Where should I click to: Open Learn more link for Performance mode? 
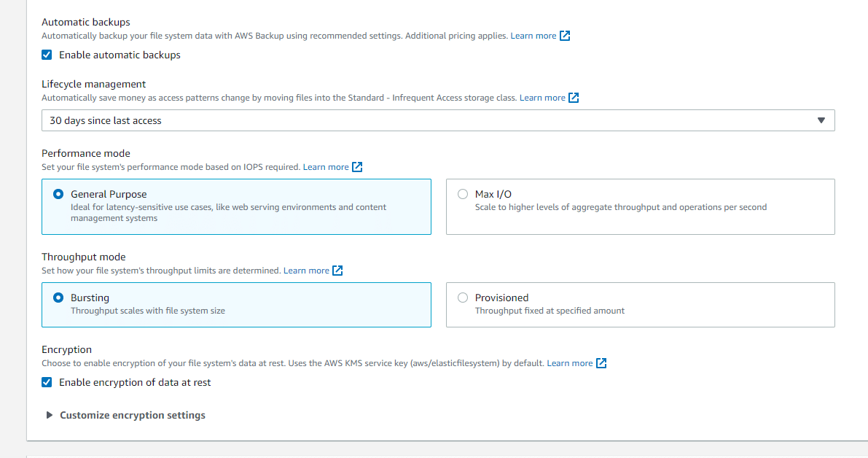[326, 167]
